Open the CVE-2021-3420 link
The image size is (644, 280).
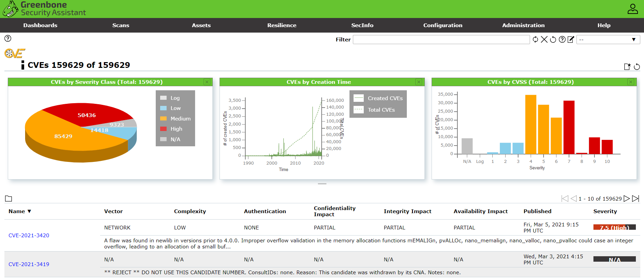[x=29, y=236]
